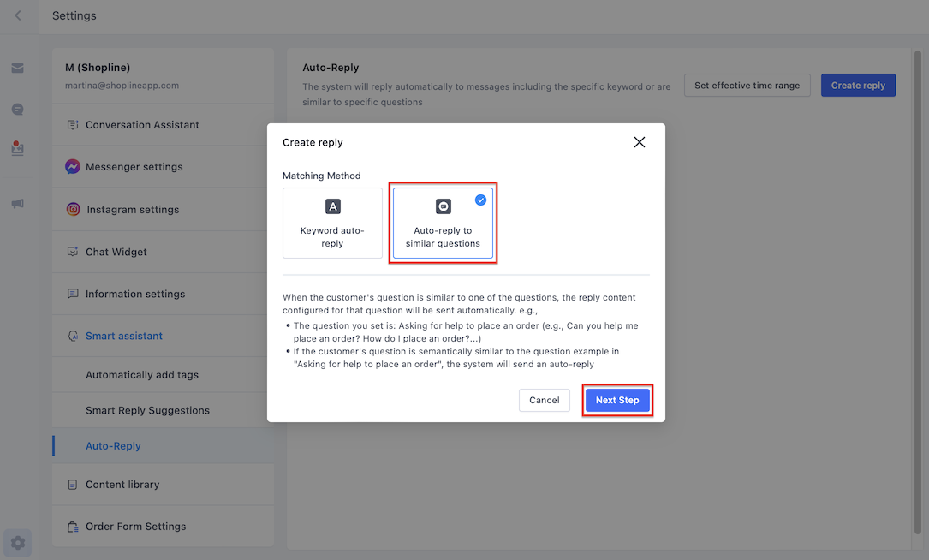
Task: Click the Information settings icon
Action: point(73,294)
